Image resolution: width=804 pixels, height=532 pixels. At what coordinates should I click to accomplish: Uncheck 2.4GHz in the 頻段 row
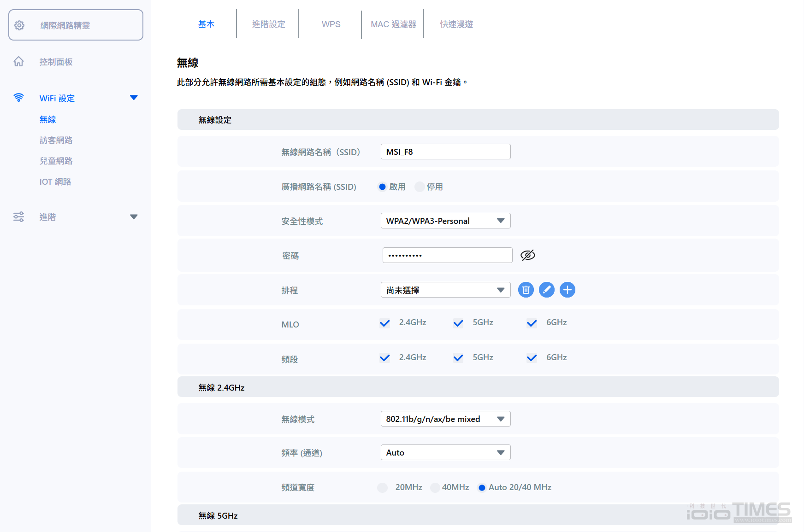(x=384, y=357)
